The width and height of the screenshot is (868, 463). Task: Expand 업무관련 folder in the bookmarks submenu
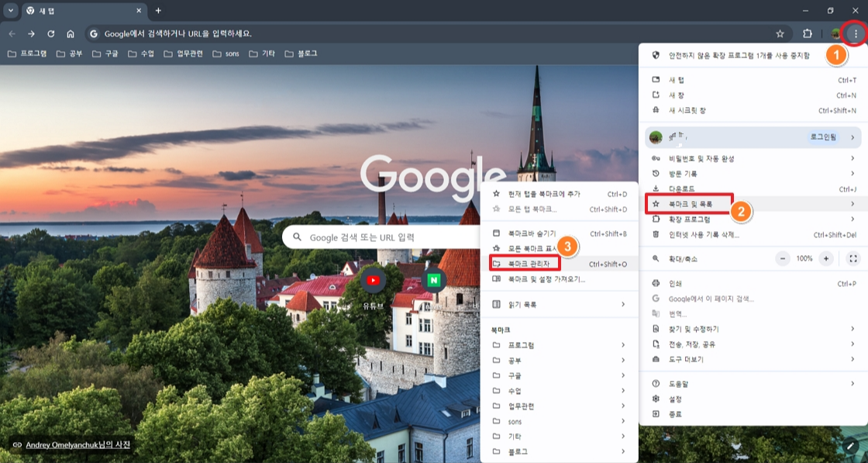tap(559, 406)
